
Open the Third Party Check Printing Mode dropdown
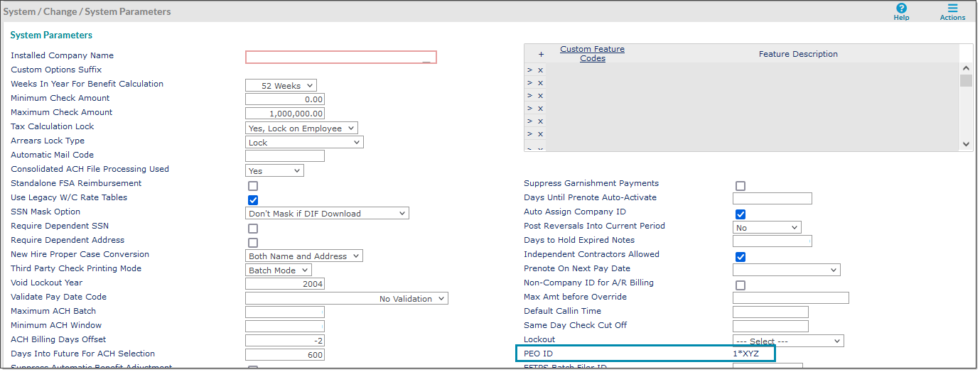click(279, 270)
